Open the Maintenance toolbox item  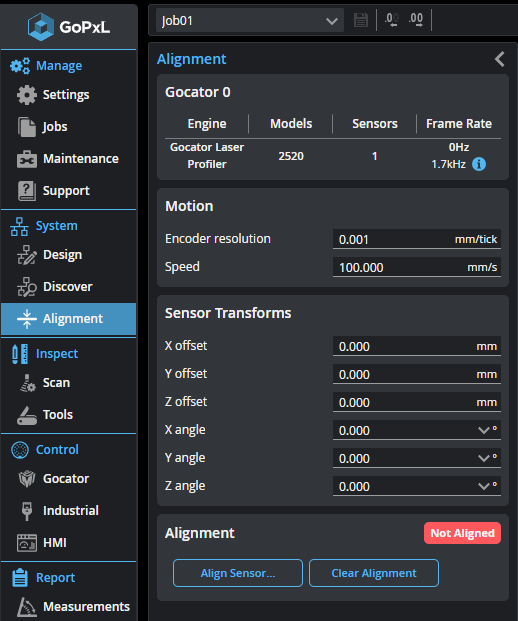pyautogui.click(x=67, y=159)
